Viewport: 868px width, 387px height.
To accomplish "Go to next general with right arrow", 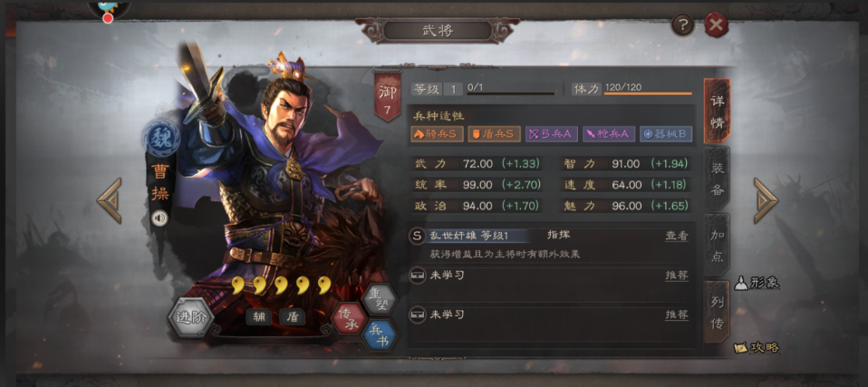I will [767, 200].
